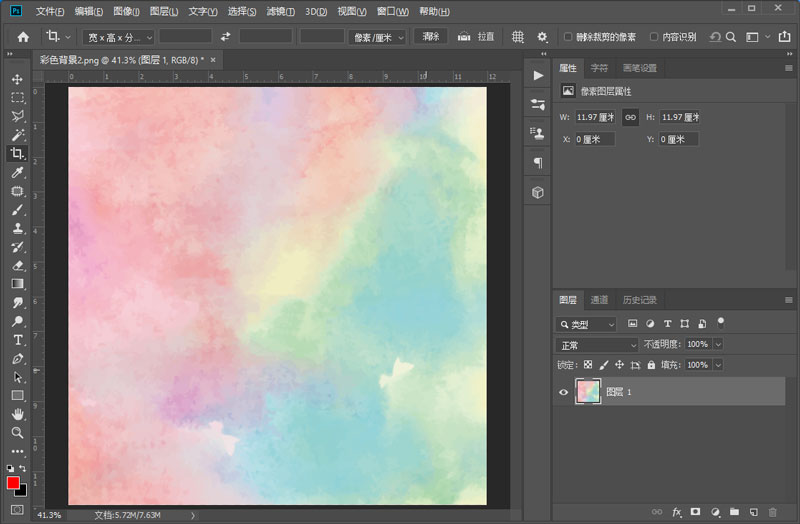Select the Rectangle shape tool
The image size is (800, 524).
pos(17,396)
